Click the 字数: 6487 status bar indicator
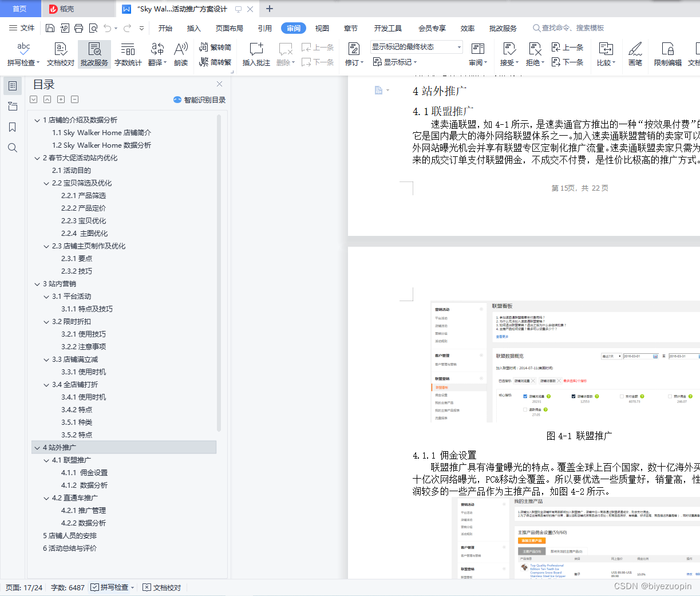Image resolution: width=700 pixels, height=596 pixels. pos(68,587)
